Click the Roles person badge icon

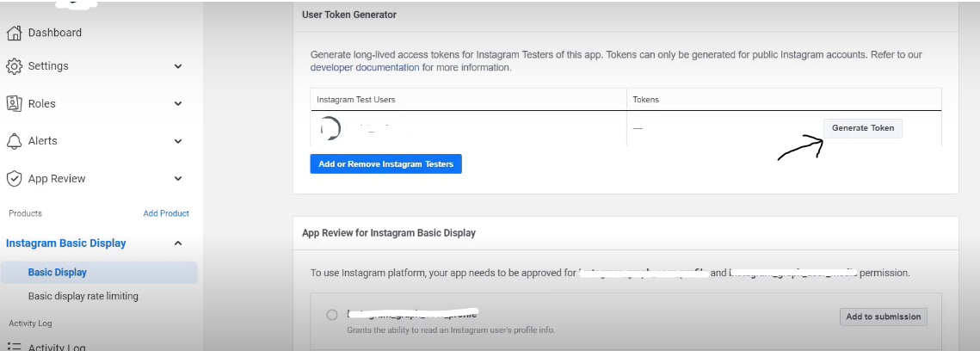tap(14, 104)
